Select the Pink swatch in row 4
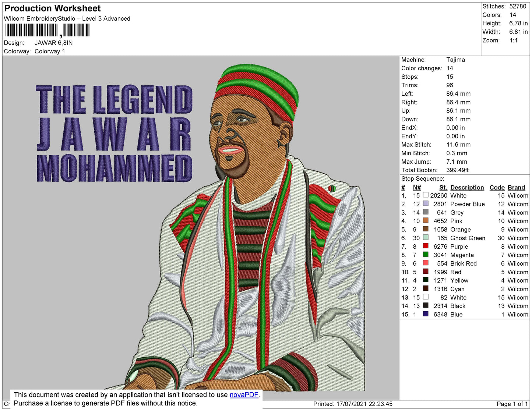 pos(426,220)
